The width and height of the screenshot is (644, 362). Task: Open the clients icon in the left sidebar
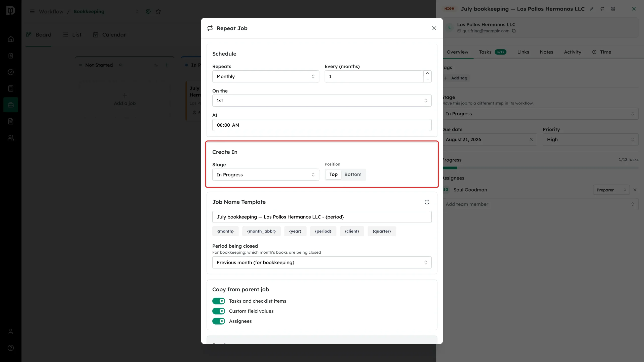point(11,138)
